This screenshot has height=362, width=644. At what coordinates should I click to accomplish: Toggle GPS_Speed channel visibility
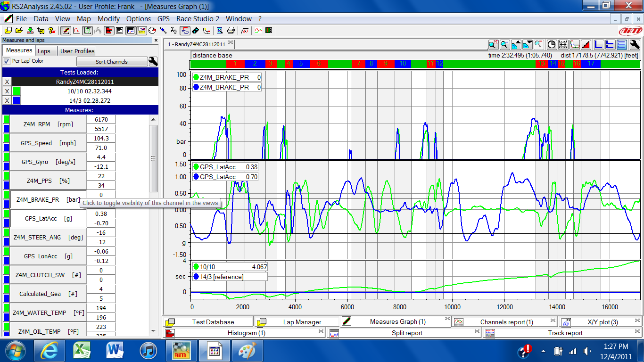(x=48, y=143)
